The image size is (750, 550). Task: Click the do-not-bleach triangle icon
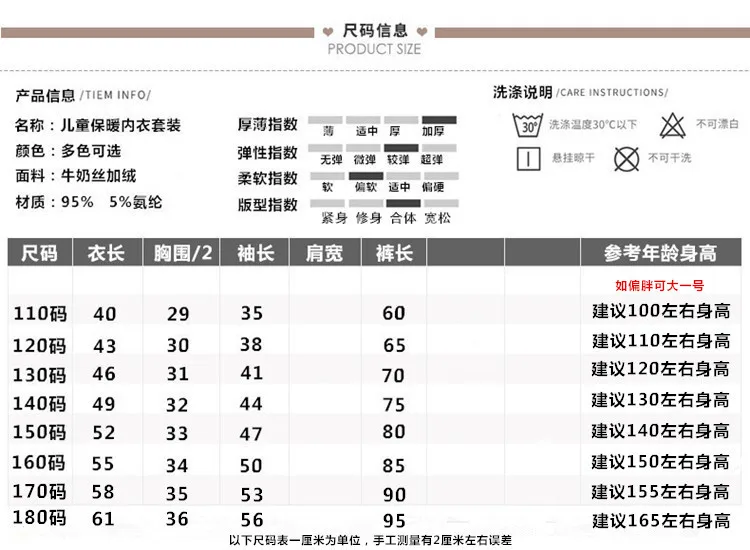coord(673,126)
